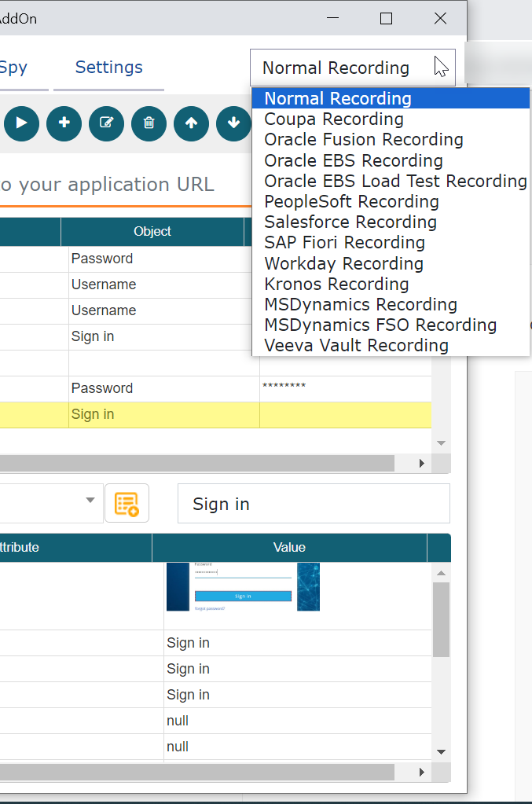Image resolution: width=532 pixels, height=804 pixels.
Task: Click the attribute table vertical scrollbar thumb
Action: [442, 619]
